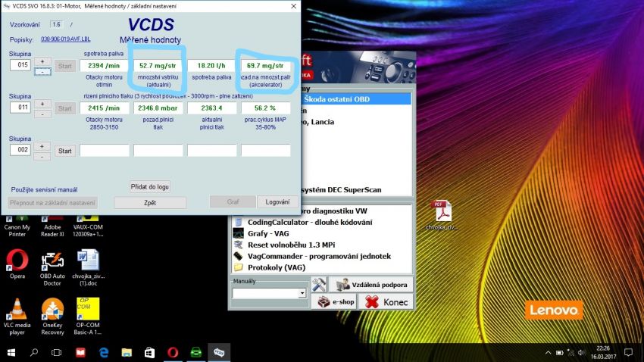Click the Zpět back button

(x=150, y=203)
